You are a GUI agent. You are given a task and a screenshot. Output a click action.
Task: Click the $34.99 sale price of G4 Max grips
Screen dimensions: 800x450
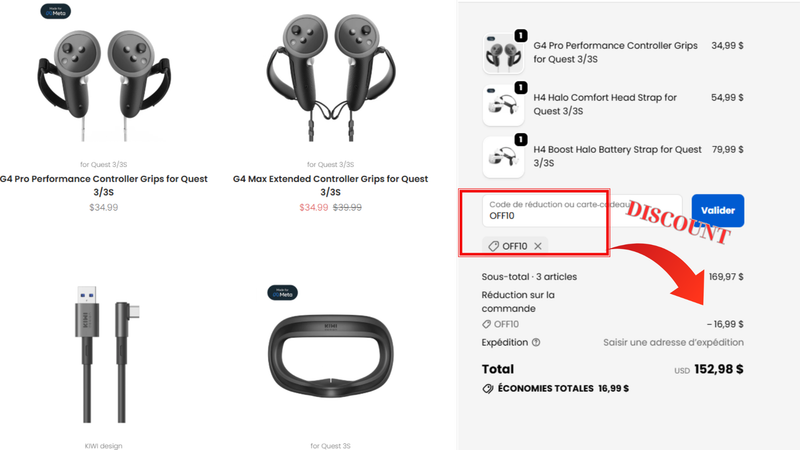click(314, 208)
